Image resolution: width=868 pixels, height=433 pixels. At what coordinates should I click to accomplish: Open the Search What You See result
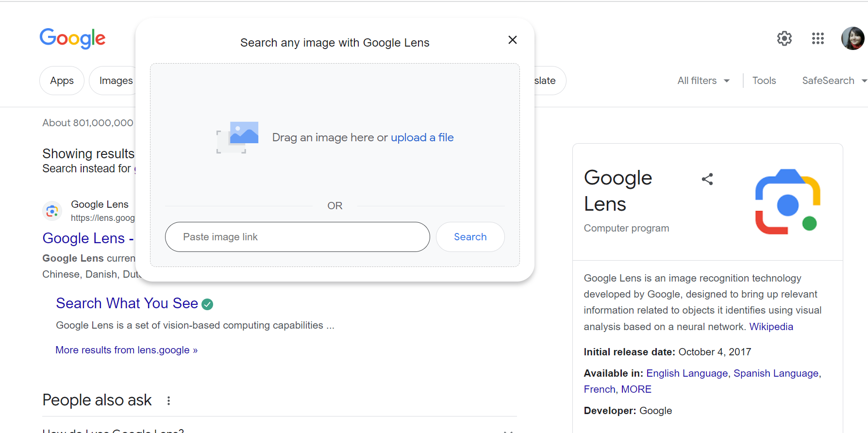click(x=127, y=303)
